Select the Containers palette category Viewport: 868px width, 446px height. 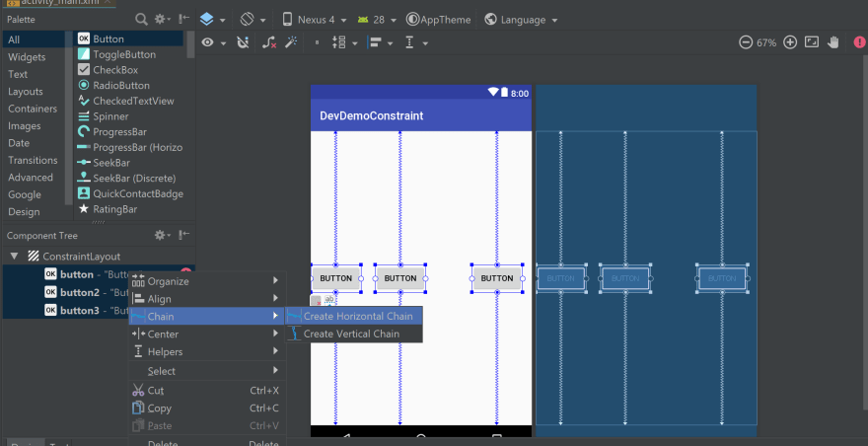tap(34, 109)
